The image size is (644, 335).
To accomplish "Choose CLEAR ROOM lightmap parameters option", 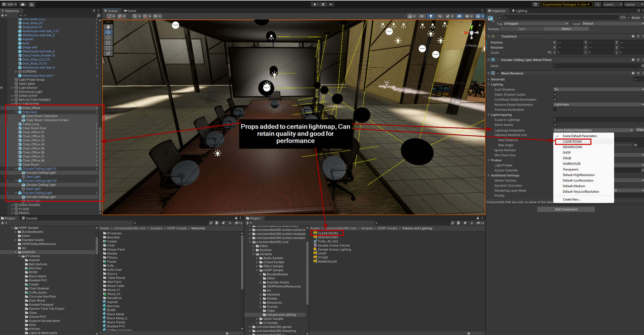I will 572,142.
